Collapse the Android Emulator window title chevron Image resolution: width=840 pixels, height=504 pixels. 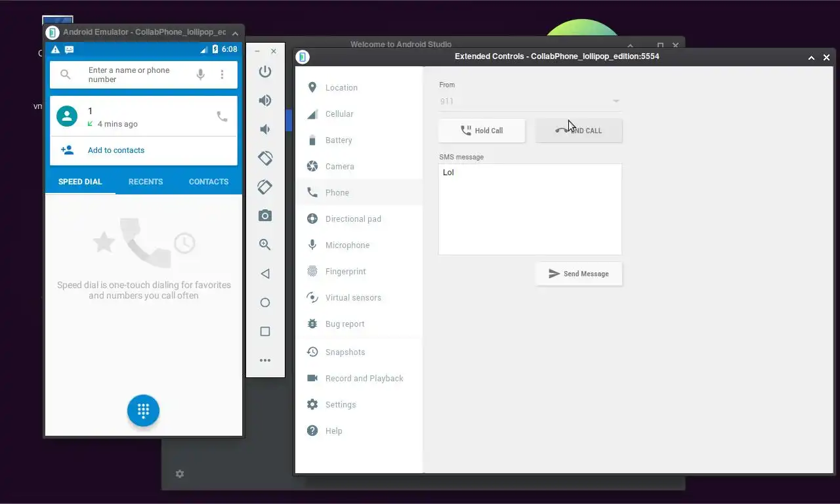[235, 32]
